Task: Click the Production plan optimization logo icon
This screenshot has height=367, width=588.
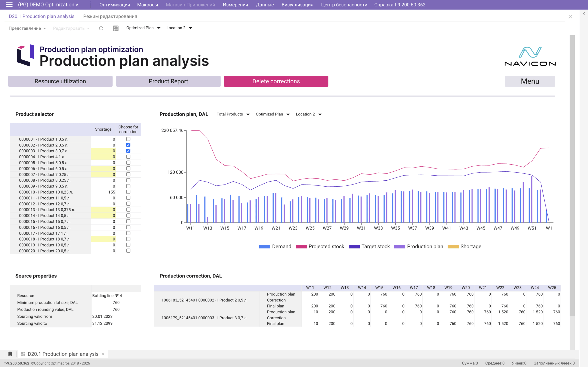Action: tap(25, 55)
